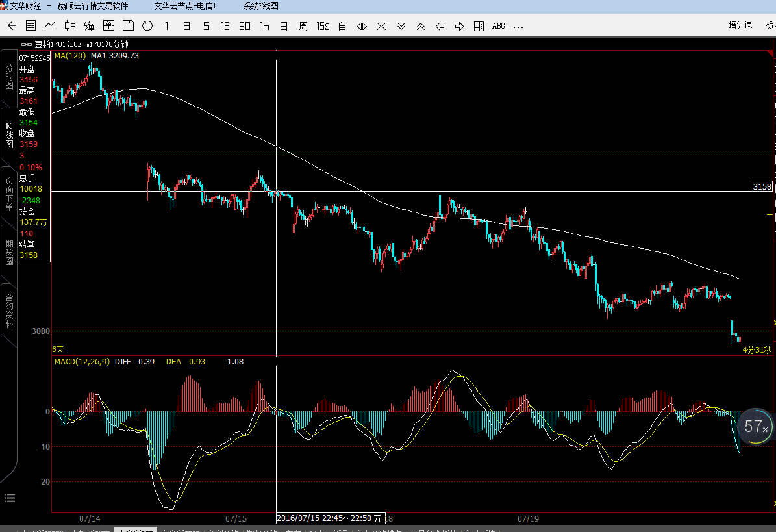
Task: Click the save floppy disk icon
Action: point(128,26)
